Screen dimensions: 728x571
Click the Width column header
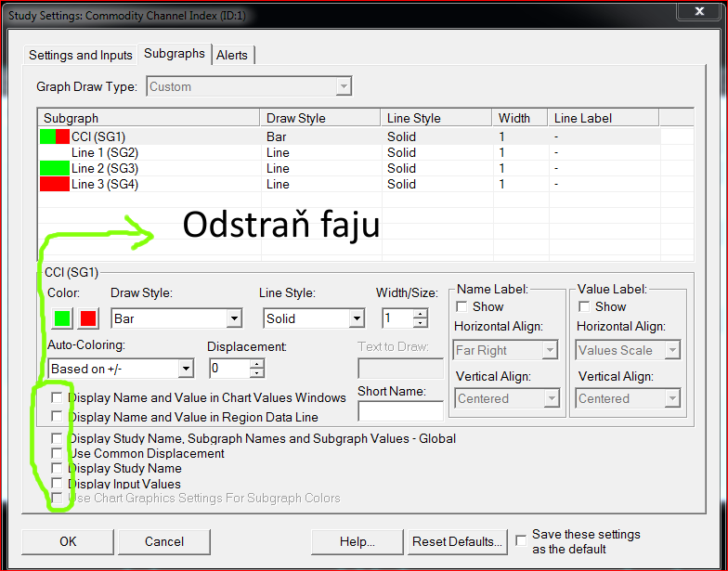(x=520, y=118)
